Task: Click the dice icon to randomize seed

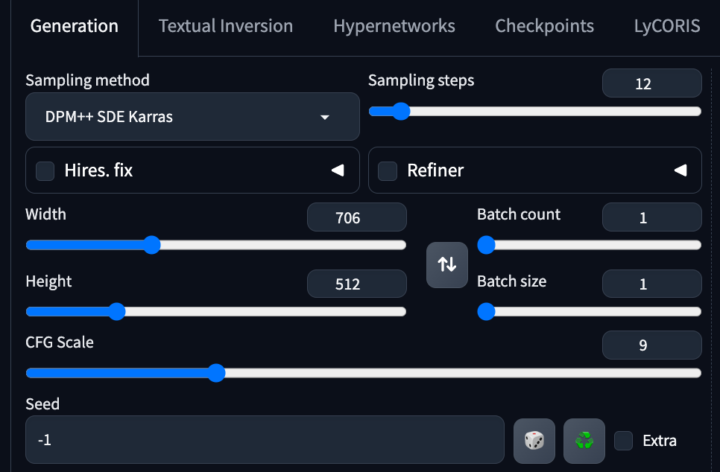Action: click(x=534, y=440)
